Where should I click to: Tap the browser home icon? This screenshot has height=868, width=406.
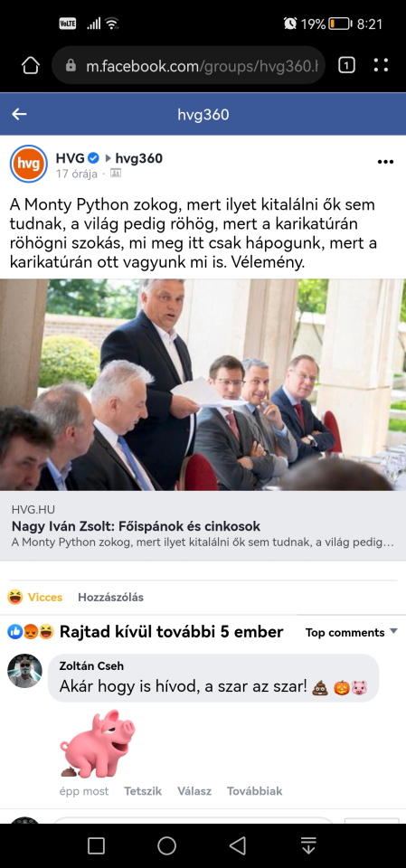31,66
